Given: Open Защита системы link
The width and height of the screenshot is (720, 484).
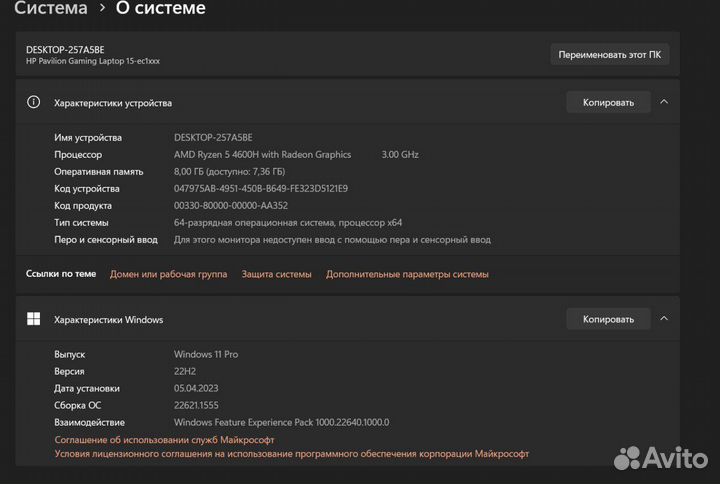Looking at the screenshot, I should tap(276, 274).
